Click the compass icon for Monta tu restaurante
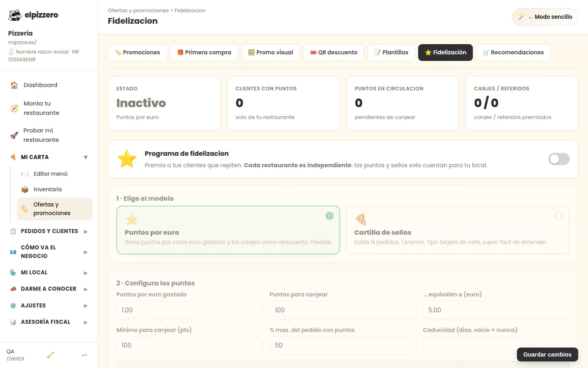This screenshot has width=588, height=368. (14, 108)
